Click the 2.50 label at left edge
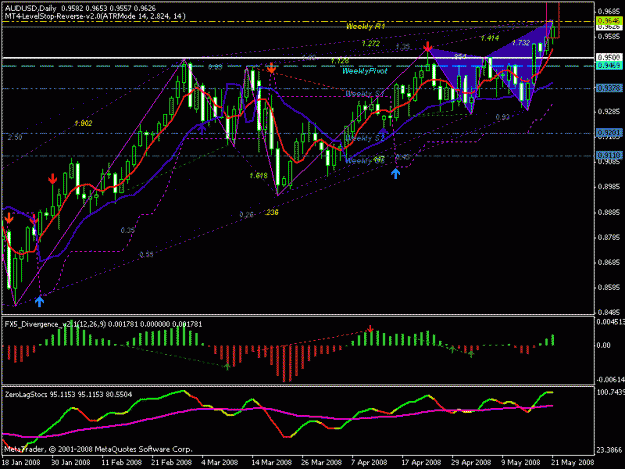 pos(15,137)
